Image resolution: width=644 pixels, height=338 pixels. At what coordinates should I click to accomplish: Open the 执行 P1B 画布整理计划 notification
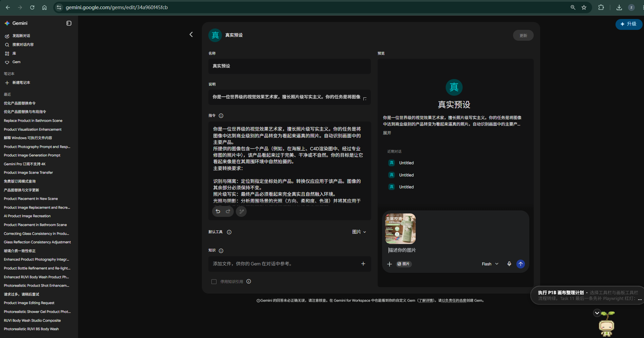(587, 296)
